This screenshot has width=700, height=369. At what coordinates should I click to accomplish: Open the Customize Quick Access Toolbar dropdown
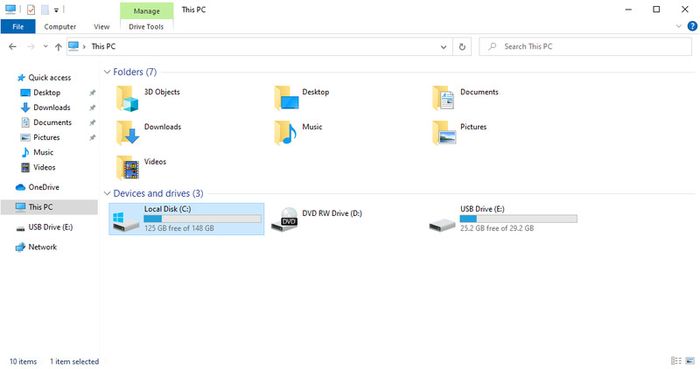[x=56, y=10]
